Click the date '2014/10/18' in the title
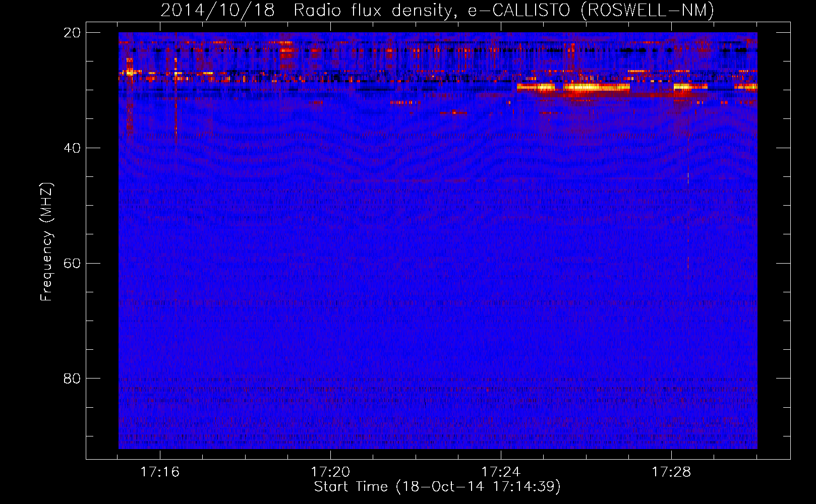Image resolution: width=816 pixels, height=504 pixels. [x=217, y=10]
